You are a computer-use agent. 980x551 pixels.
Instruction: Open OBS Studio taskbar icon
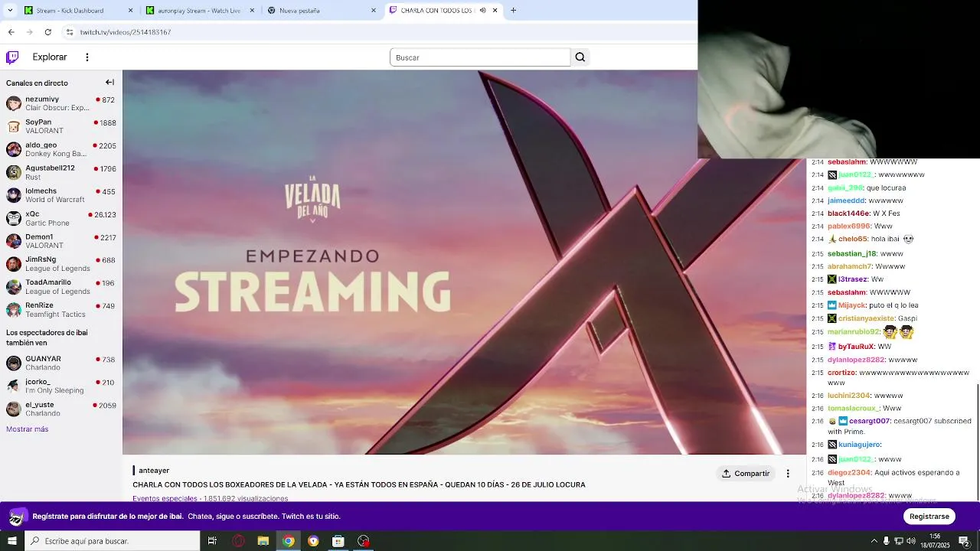tap(364, 541)
